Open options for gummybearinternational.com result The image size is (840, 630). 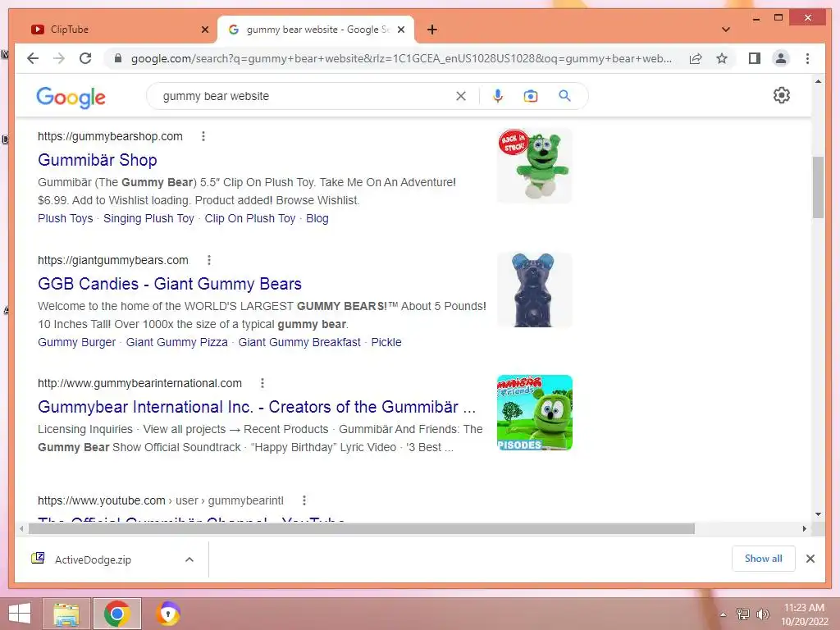(262, 383)
